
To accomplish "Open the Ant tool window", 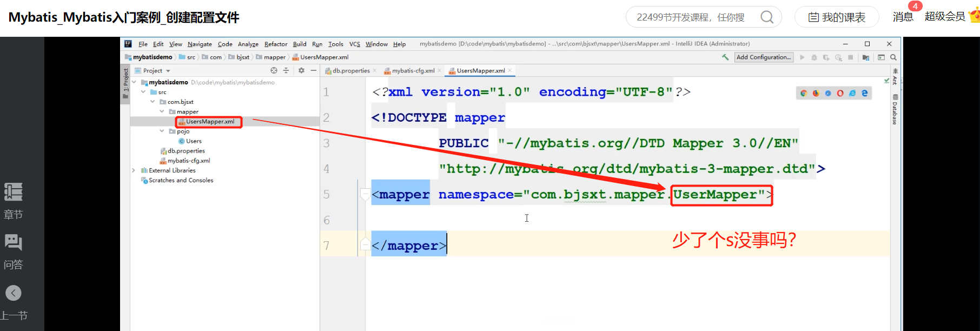I will [895, 77].
